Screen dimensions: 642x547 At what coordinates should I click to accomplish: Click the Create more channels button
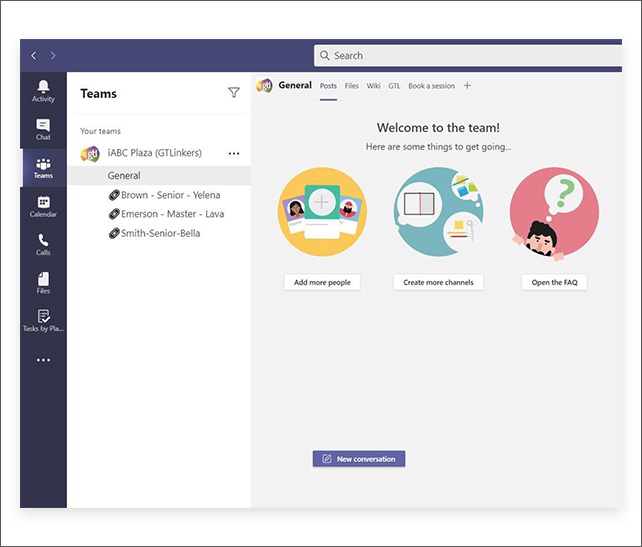[x=438, y=283]
